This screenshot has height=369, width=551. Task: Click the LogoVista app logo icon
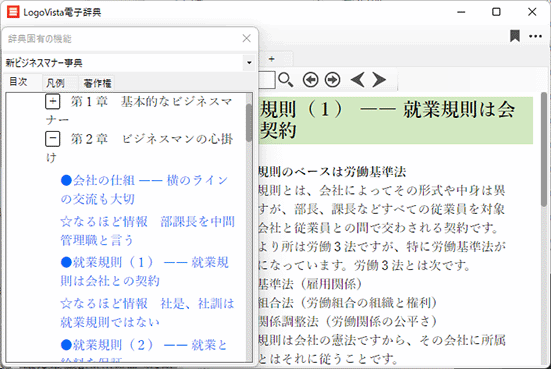pyautogui.click(x=13, y=12)
